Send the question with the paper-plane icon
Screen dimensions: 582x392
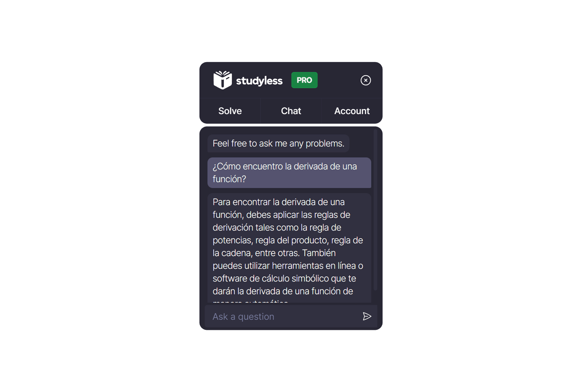coord(367,316)
